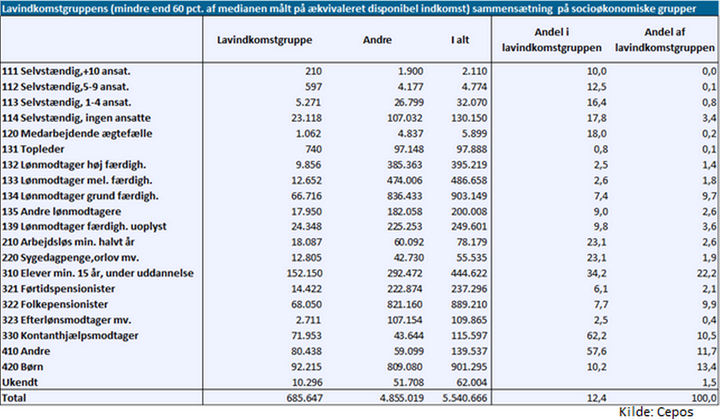The height and width of the screenshot is (419, 720).
Task: Select the 'Total' row label
Action: coord(18,397)
